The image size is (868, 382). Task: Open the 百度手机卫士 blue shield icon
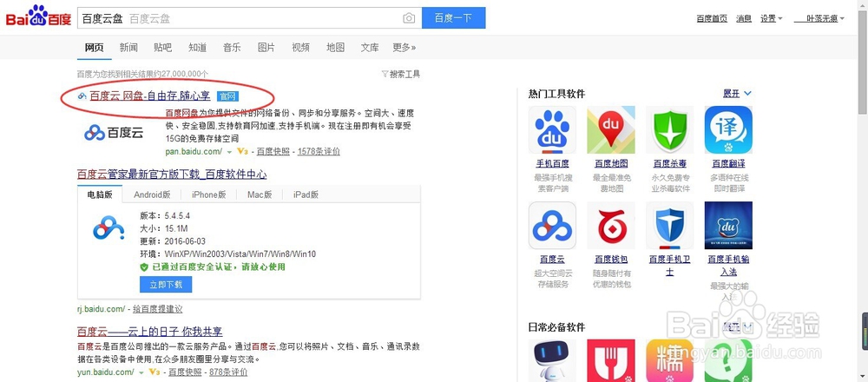(670, 226)
